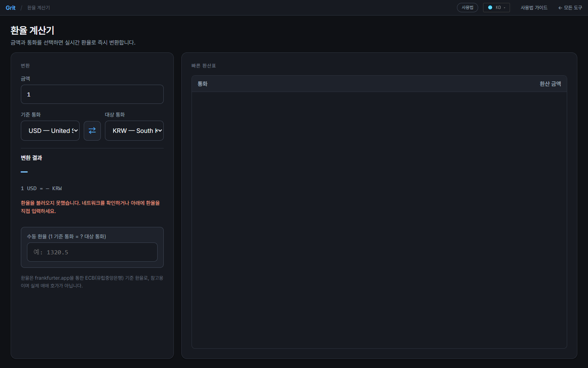Click the manual exchange rate input
The image size is (588, 368).
92,252
